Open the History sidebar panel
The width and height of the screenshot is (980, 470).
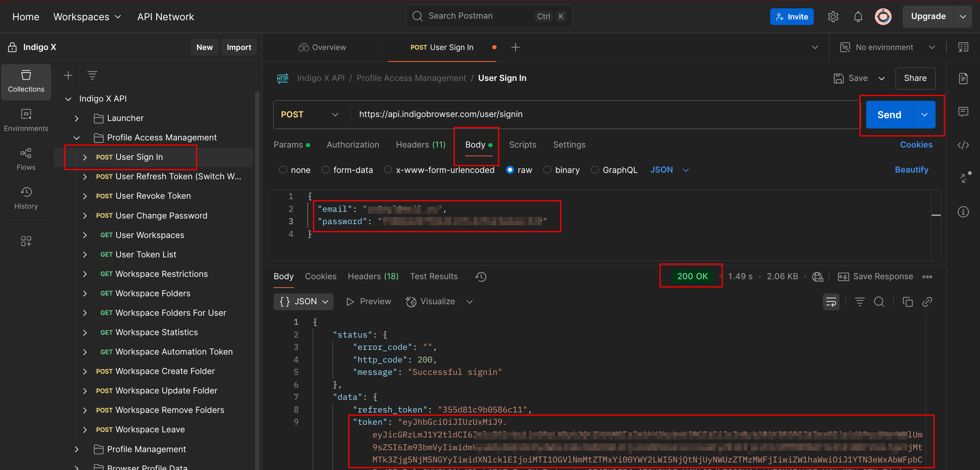click(x=26, y=198)
